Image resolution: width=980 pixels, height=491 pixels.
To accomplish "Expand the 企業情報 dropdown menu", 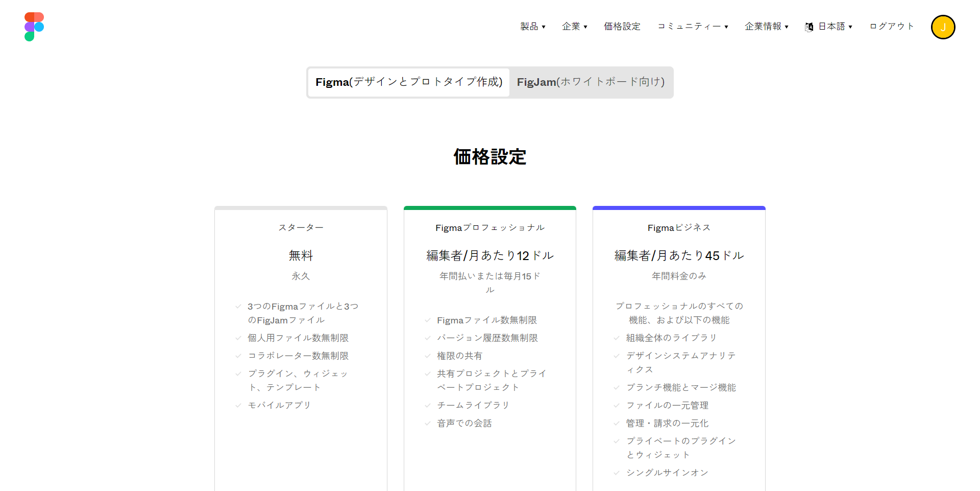I will 767,27.
